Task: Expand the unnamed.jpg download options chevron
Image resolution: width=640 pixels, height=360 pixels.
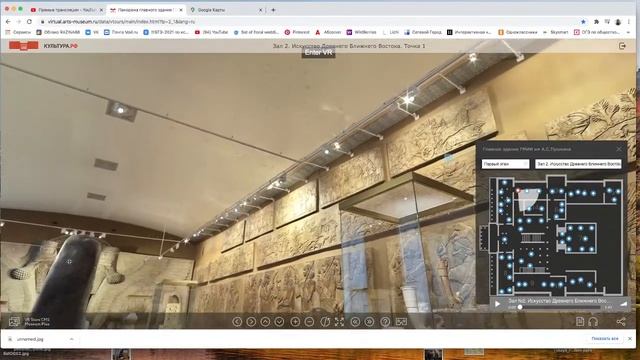Action: [x=72, y=339]
